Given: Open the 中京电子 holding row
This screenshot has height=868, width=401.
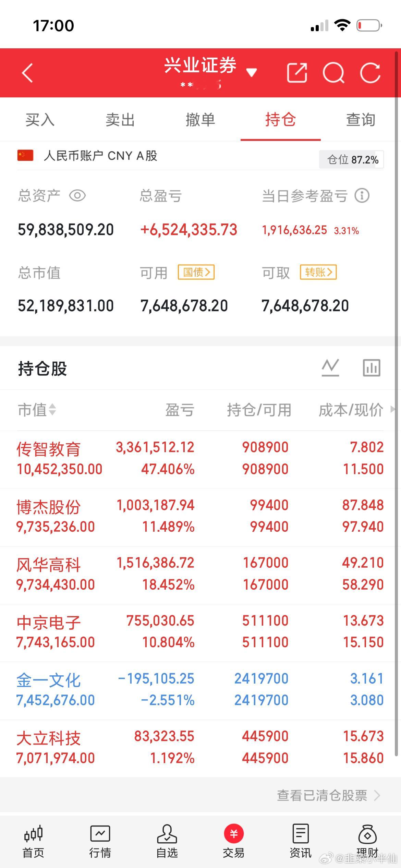Looking at the screenshot, I should (200, 633).
